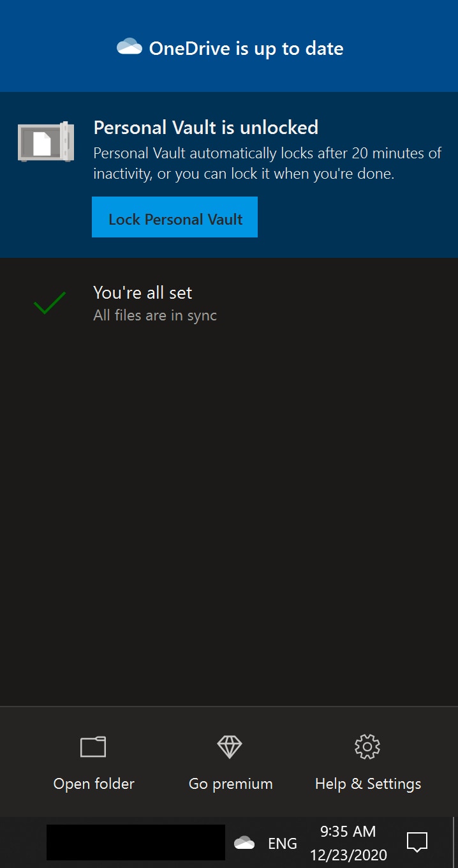
Task: Click "OneDrive is up to date" header text
Action: pos(246,49)
